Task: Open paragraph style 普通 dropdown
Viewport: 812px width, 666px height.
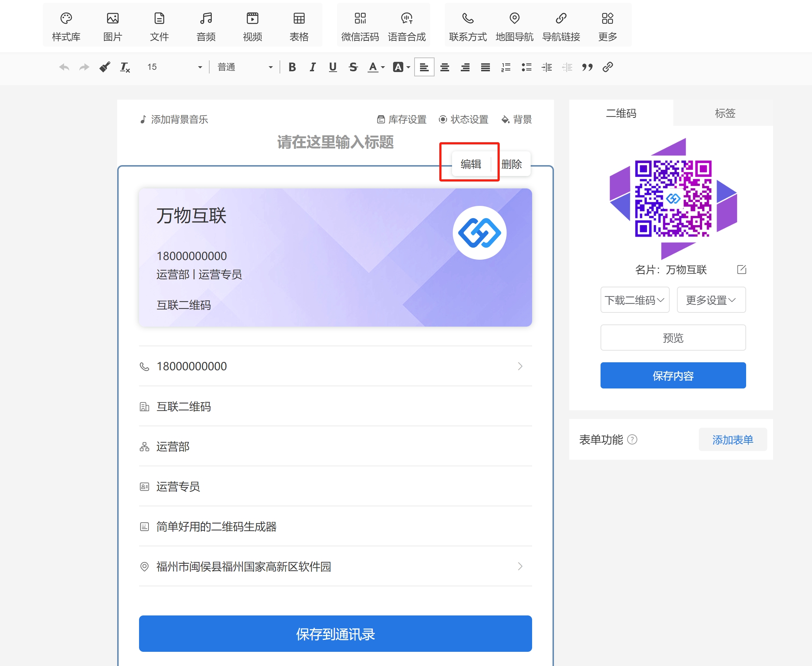Action: coord(245,67)
